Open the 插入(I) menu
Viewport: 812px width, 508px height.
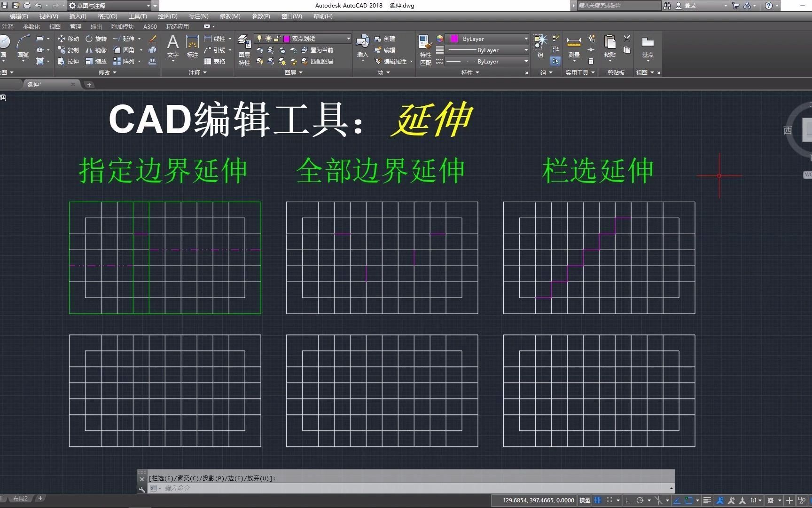pos(77,16)
